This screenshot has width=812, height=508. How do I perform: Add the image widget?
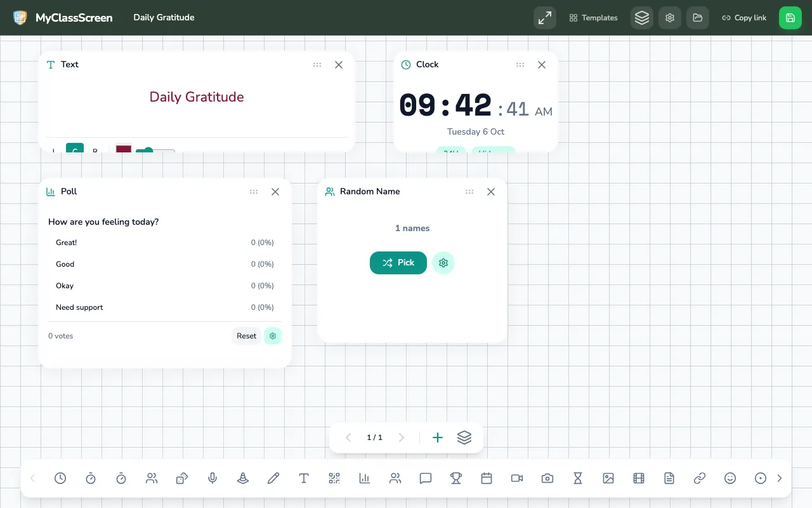608,478
